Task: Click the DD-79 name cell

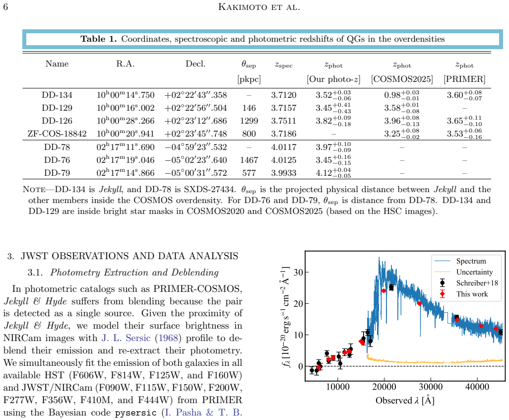Action: [x=57, y=173]
